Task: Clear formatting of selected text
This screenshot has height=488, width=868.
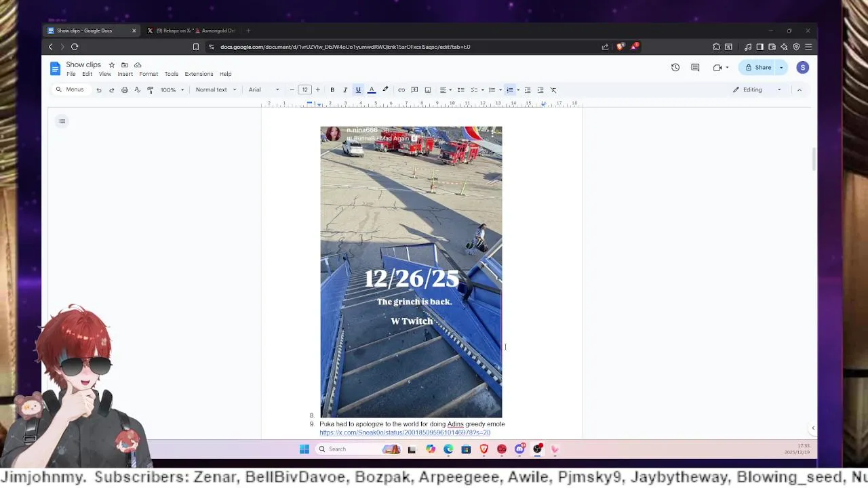Action: (553, 90)
